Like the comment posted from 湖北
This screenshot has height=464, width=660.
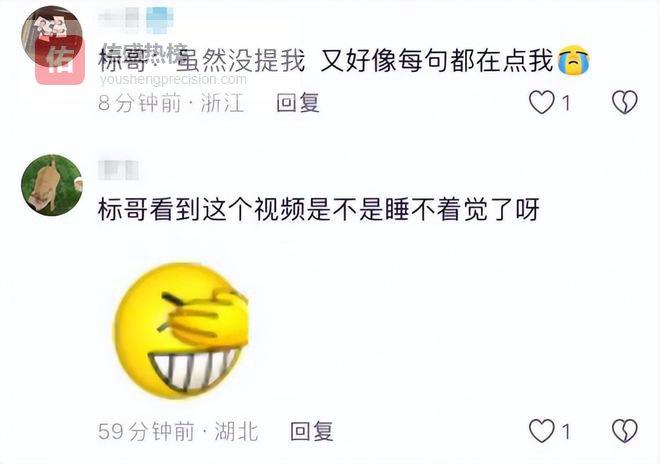541,431
